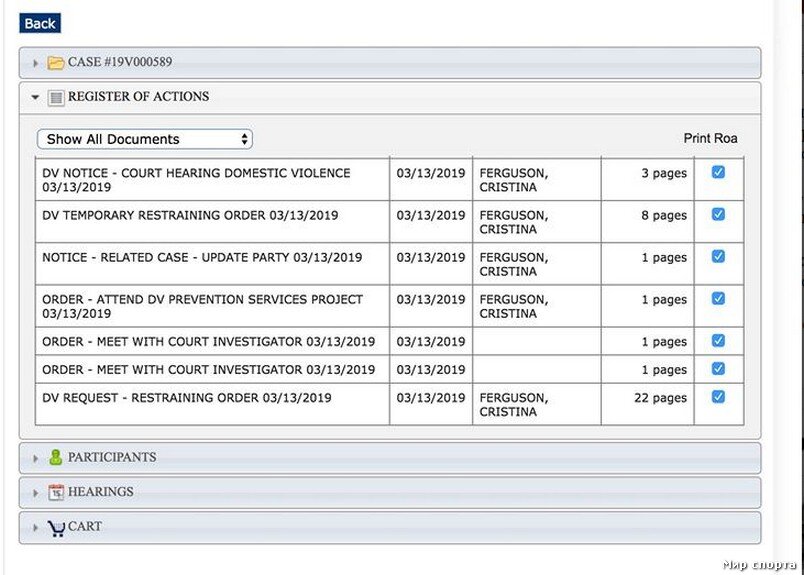The width and height of the screenshot is (804, 575).
Task: Toggle the Notice Related Case checkbox
Action: tap(718, 256)
